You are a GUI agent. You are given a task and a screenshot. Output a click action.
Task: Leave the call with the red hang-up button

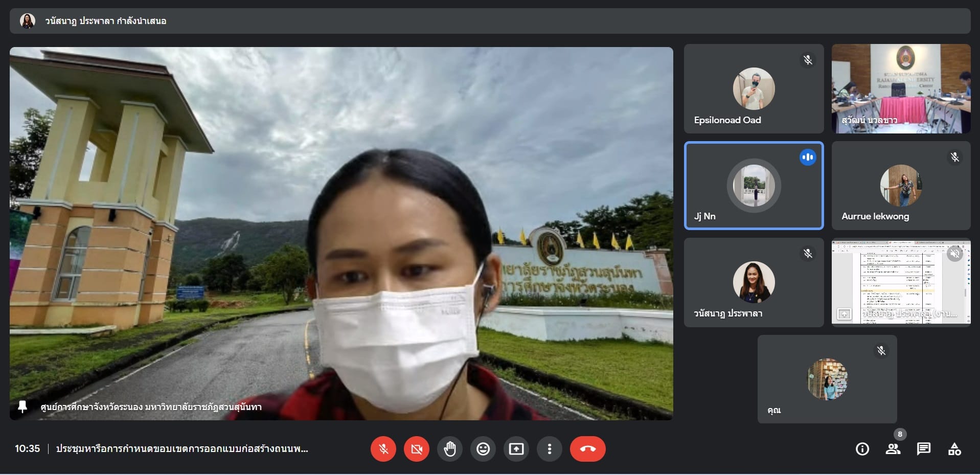(587, 449)
